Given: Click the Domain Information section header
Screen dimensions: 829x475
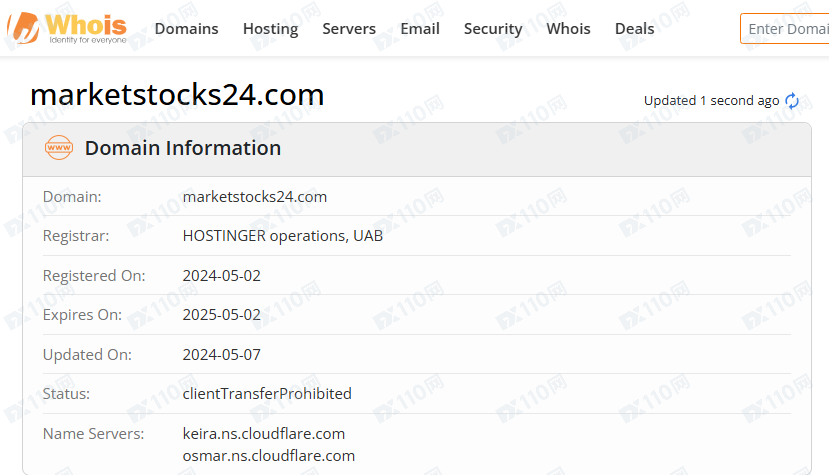Looking at the screenshot, I should (183, 148).
